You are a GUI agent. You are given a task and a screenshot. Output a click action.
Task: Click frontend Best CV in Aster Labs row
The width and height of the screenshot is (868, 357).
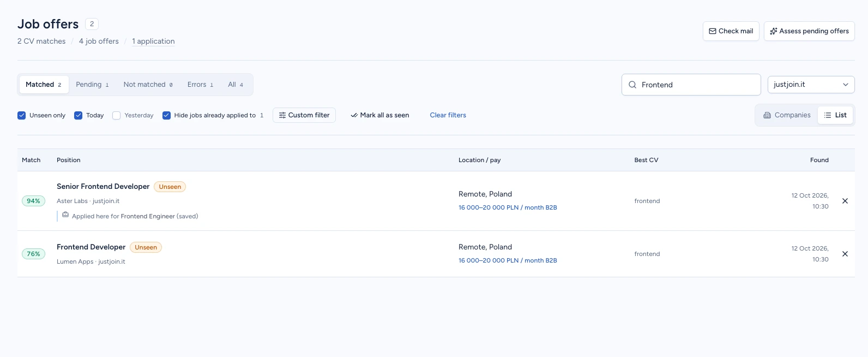click(x=647, y=201)
